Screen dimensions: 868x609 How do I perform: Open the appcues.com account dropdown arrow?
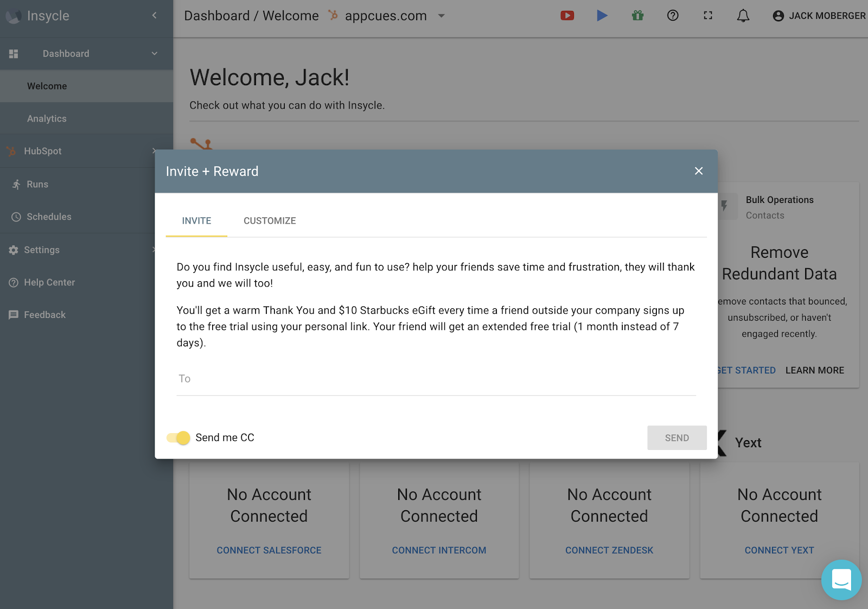(x=442, y=16)
